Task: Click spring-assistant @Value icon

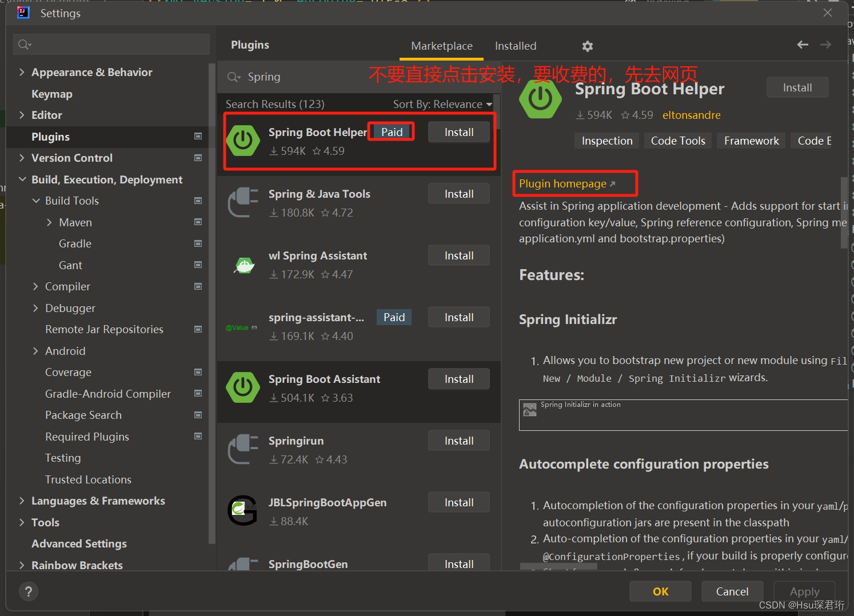Action: click(x=241, y=327)
